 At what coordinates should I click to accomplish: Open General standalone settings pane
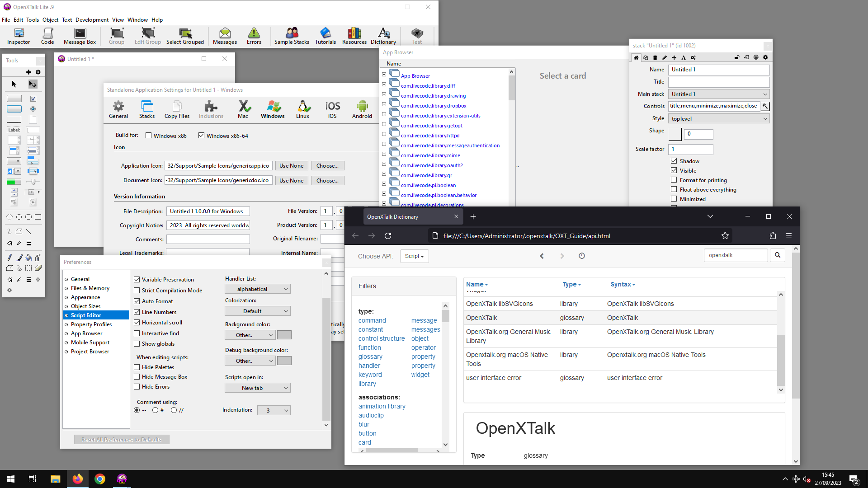(118, 109)
